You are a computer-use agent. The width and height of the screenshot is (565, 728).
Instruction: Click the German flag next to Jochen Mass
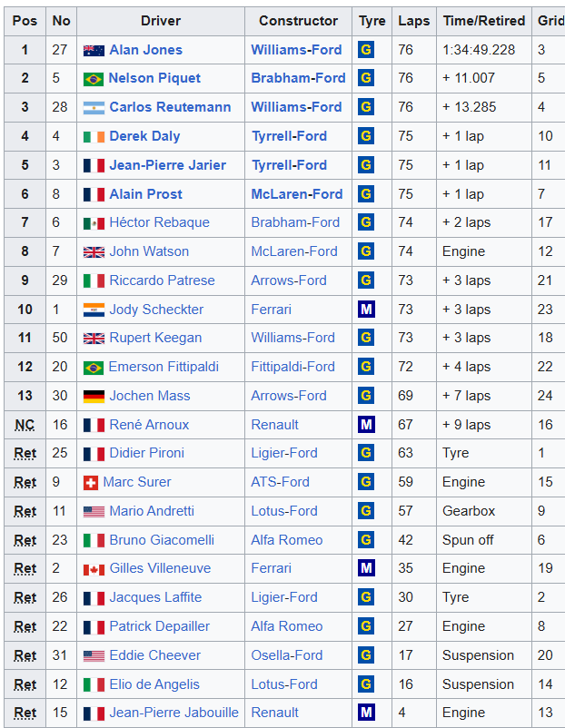coord(94,397)
